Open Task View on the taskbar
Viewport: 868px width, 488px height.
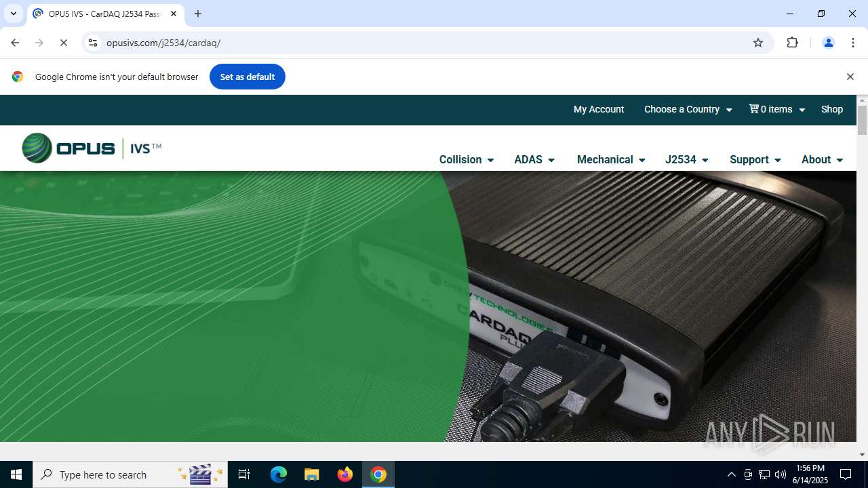tap(244, 474)
